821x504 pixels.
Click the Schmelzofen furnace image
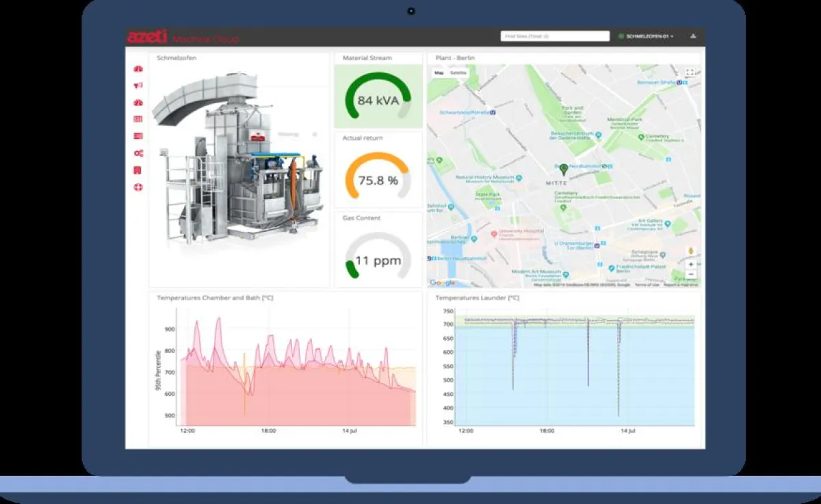pyautogui.click(x=239, y=164)
